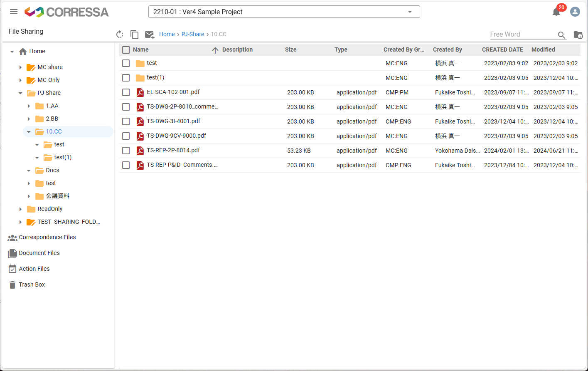
Task: Click the free word search magnifier icon
Action: [561, 35]
